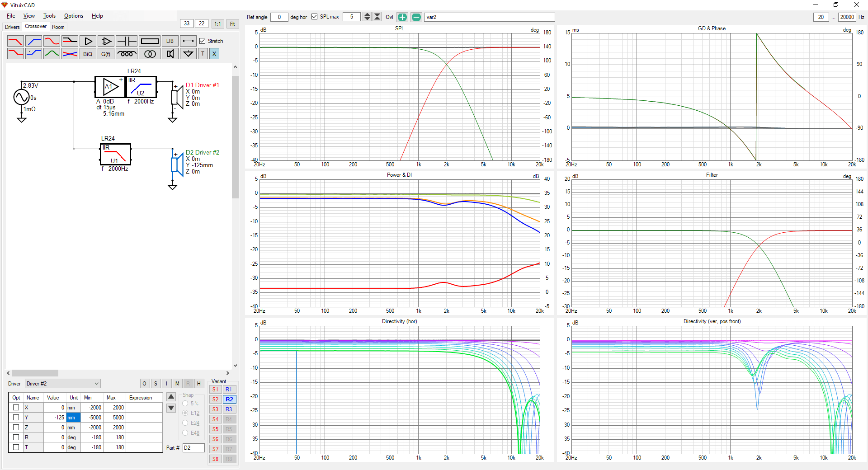This screenshot has width=868, height=470.
Task: Add a G(f) transfer function block
Action: tap(106, 54)
